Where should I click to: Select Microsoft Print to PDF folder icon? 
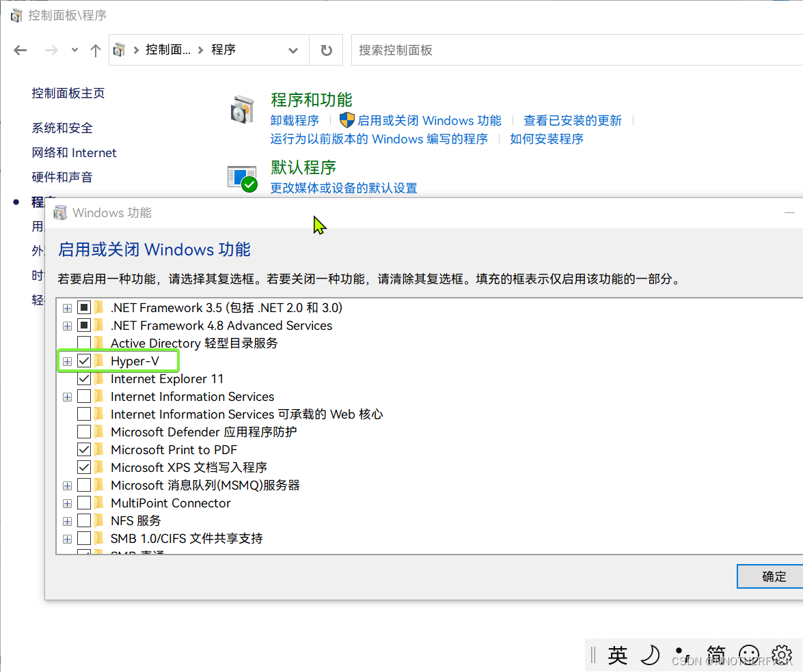pos(99,450)
